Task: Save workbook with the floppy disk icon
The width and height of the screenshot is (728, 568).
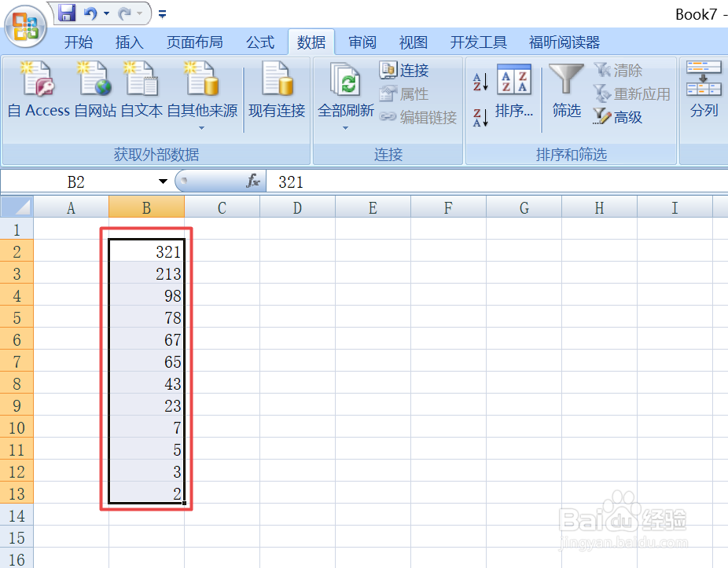Action: click(x=66, y=13)
